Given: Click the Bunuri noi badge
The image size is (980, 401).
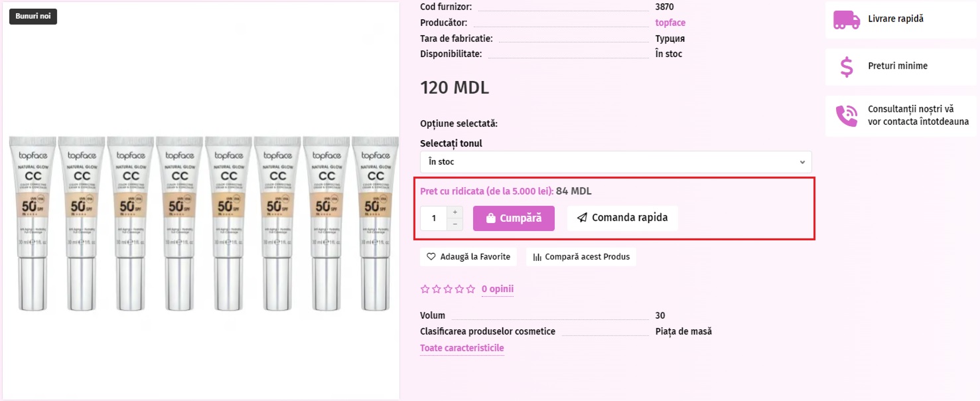Looking at the screenshot, I should click(x=33, y=16).
